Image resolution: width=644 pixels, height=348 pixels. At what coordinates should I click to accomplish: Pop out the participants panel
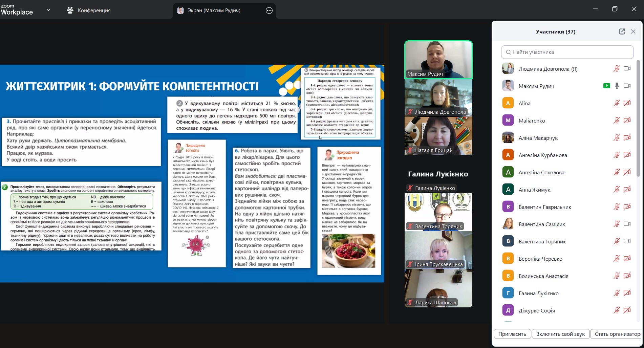(622, 31)
